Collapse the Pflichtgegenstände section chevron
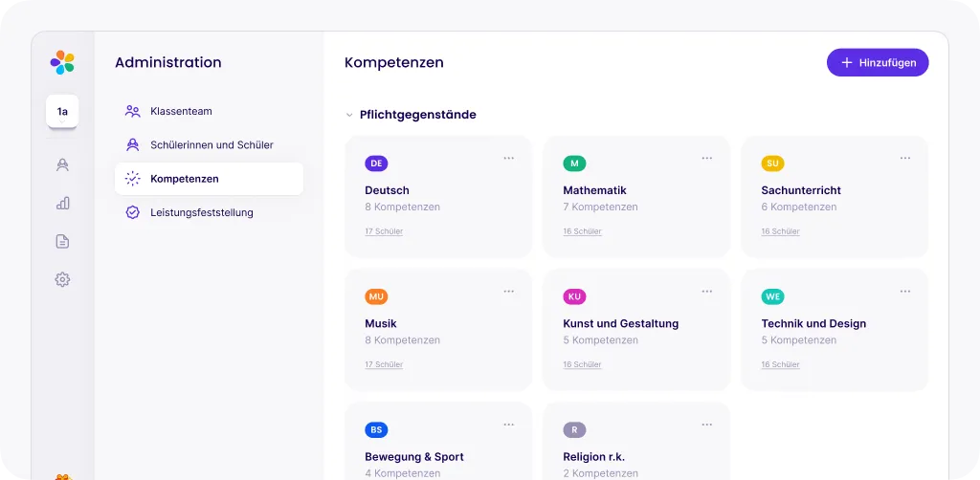This screenshot has width=980, height=480. pyautogui.click(x=349, y=115)
